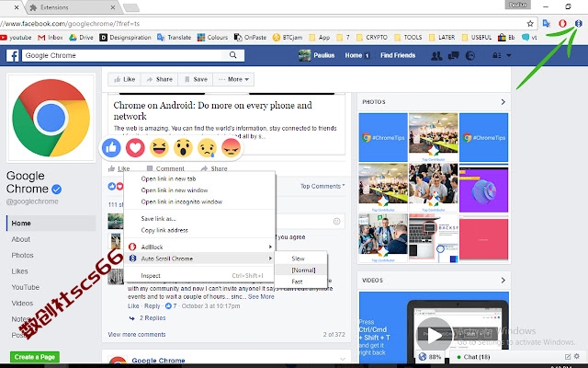Select Slow scroll speed
The image size is (588, 368).
(x=301, y=259)
